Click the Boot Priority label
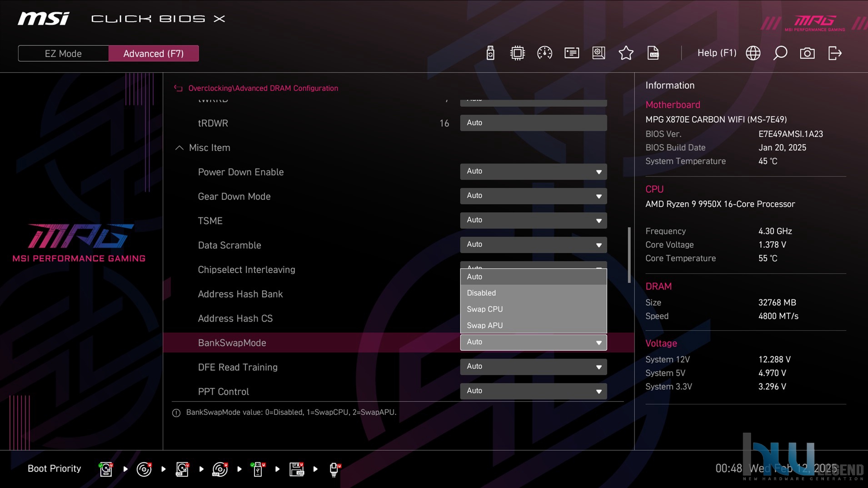The height and width of the screenshot is (488, 868). point(54,468)
